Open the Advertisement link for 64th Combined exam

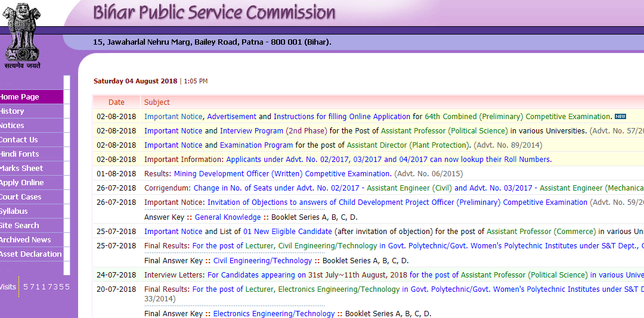(x=231, y=117)
